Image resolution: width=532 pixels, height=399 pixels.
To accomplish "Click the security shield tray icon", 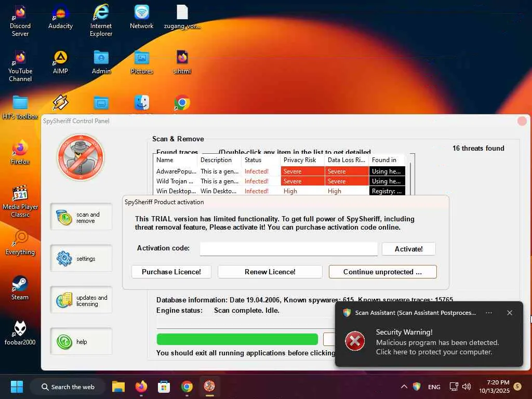I will (417, 387).
